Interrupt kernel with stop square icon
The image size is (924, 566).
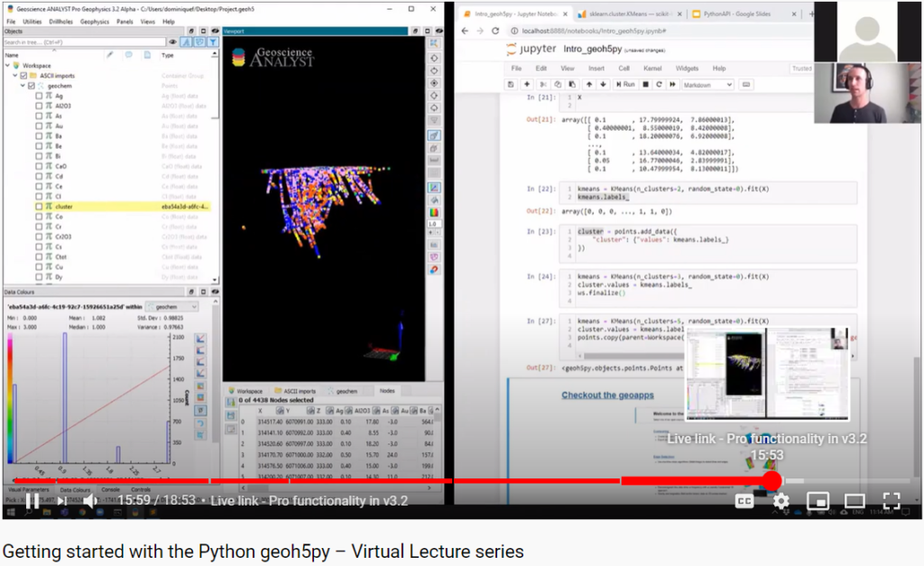[646, 84]
